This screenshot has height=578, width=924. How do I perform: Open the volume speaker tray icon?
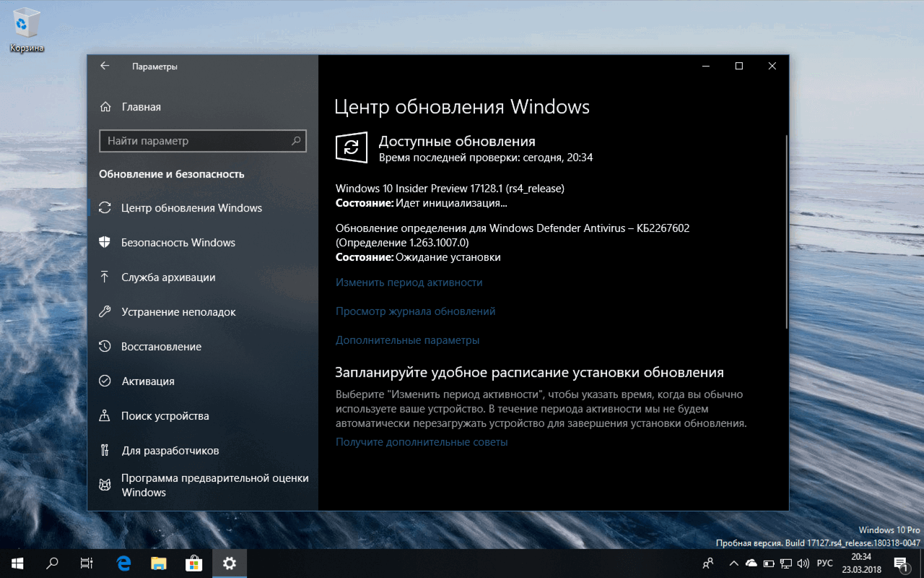point(803,563)
